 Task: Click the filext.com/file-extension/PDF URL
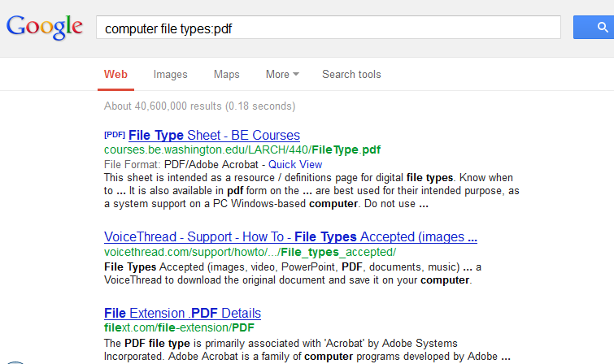point(179,327)
